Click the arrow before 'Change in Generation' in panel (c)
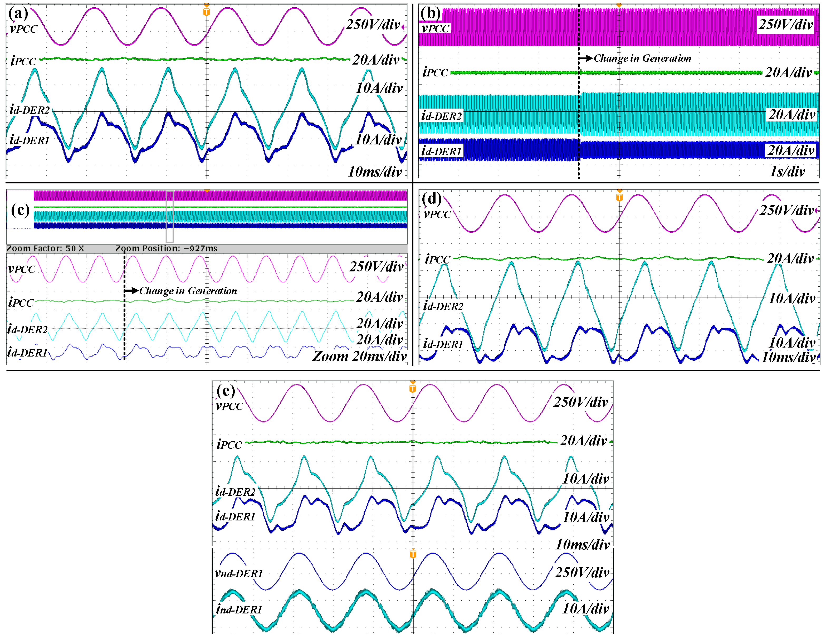Image resolution: width=826 pixels, height=644 pixels. (132, 290)
